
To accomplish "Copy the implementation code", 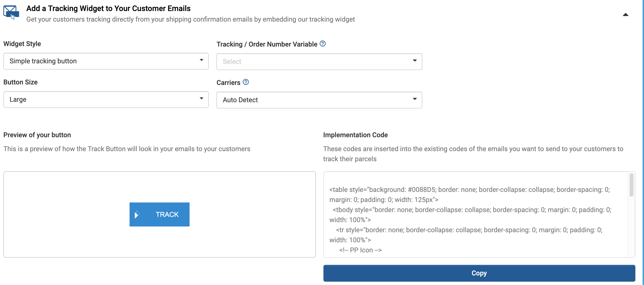I will coord(479,273).
